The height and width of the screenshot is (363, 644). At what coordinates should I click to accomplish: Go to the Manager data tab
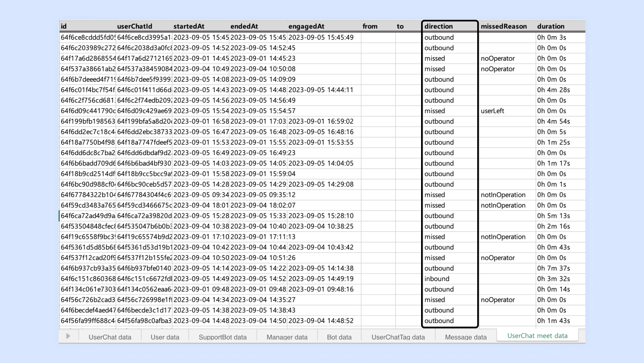[x=287, y=337]
